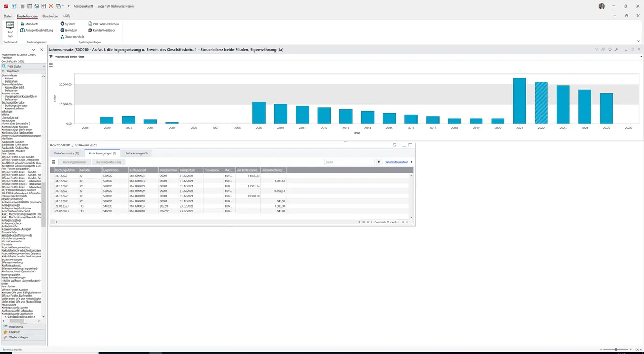
Task: Click the calculator icon in the quick access toolbar
Action: (22, 6)
